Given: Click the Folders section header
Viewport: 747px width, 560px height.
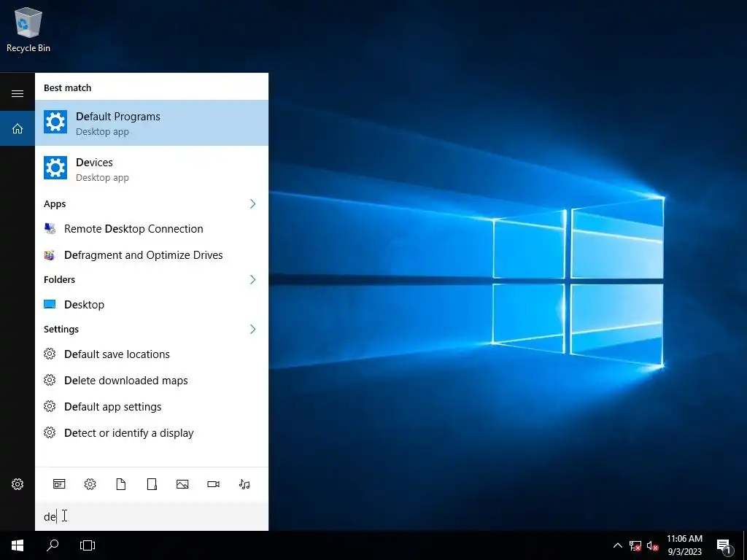Looking at the screenshot, I should pos(60,279).
